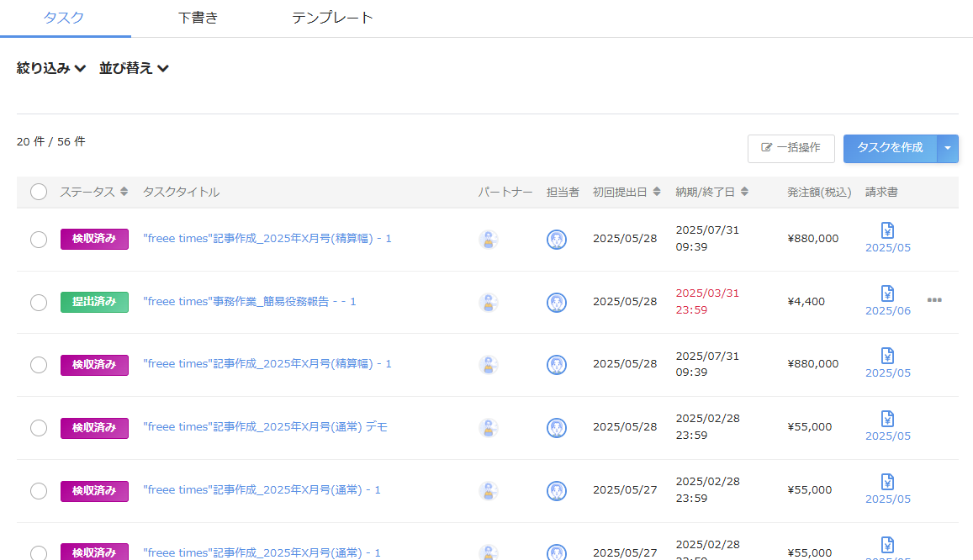973x560 pixels.
Task: Select checkbox of the デモ task row
Action: tap(39, 428)
